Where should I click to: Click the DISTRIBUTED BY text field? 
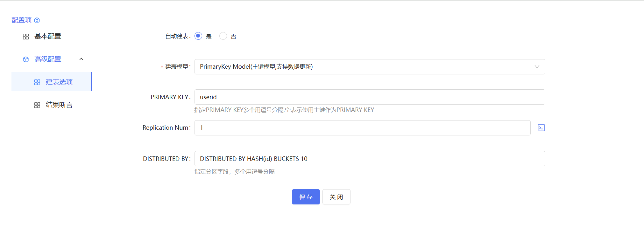click(369, 159)
